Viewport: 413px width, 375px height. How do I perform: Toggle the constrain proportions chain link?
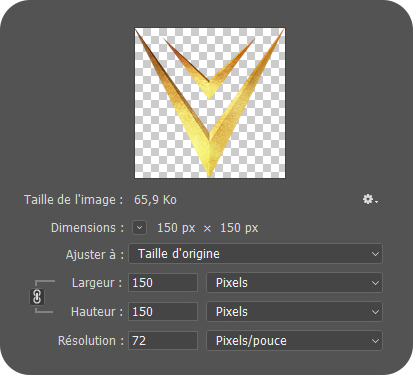pyautogui.click(x=37, y=297)
